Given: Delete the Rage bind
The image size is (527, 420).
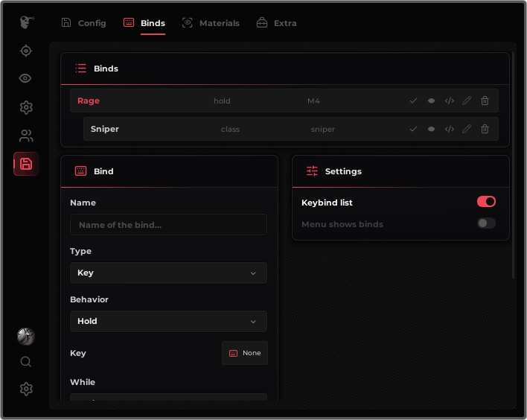Looking at the screenshot, I should click(485, 101).
